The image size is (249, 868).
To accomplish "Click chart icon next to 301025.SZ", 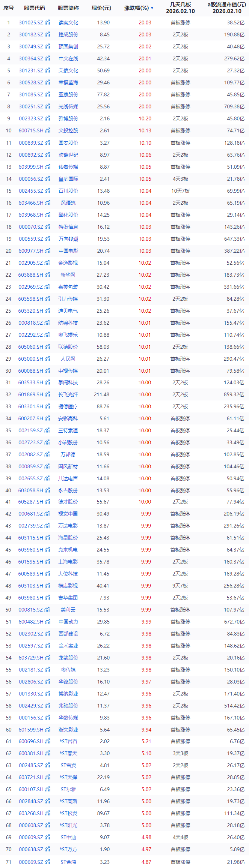I will 47,22.
